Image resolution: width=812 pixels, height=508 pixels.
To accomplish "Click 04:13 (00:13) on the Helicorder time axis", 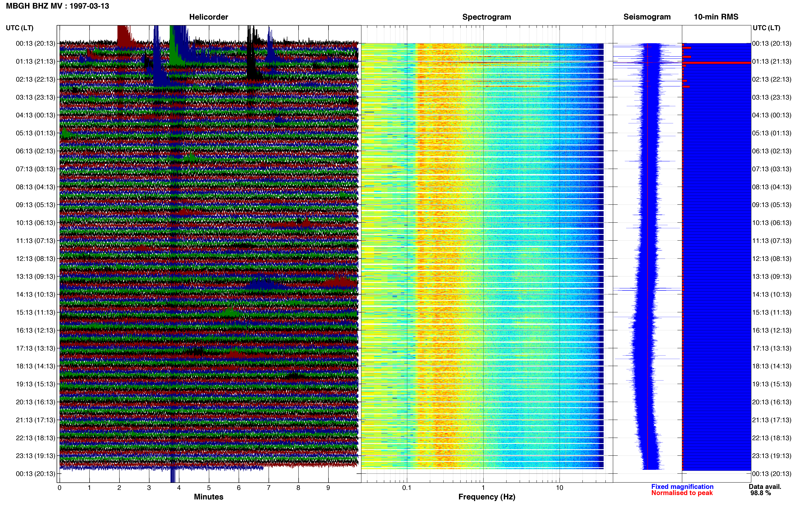I will coord(35,115).
